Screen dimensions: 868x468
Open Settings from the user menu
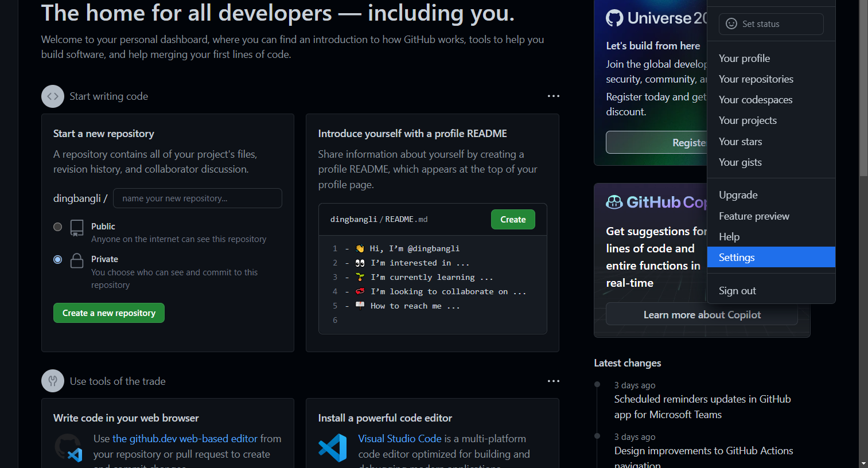(x=771, y=257)
